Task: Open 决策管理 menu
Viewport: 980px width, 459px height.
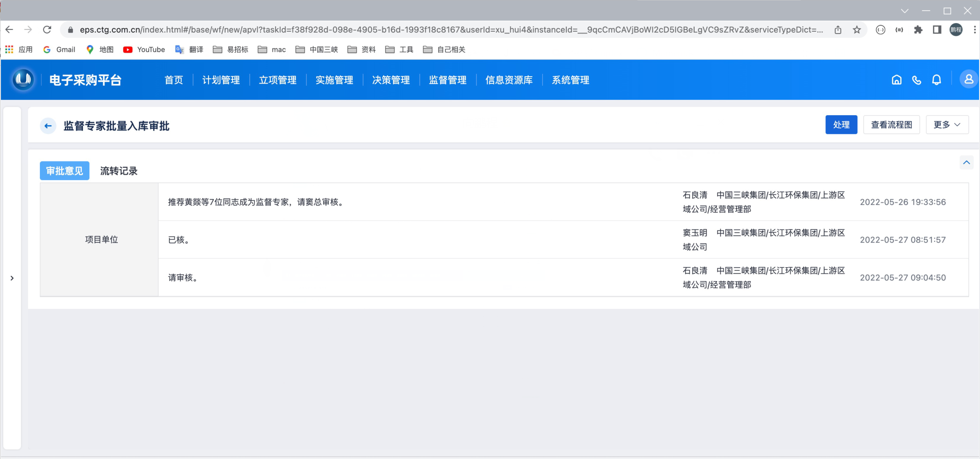Action: click(391, 80)
